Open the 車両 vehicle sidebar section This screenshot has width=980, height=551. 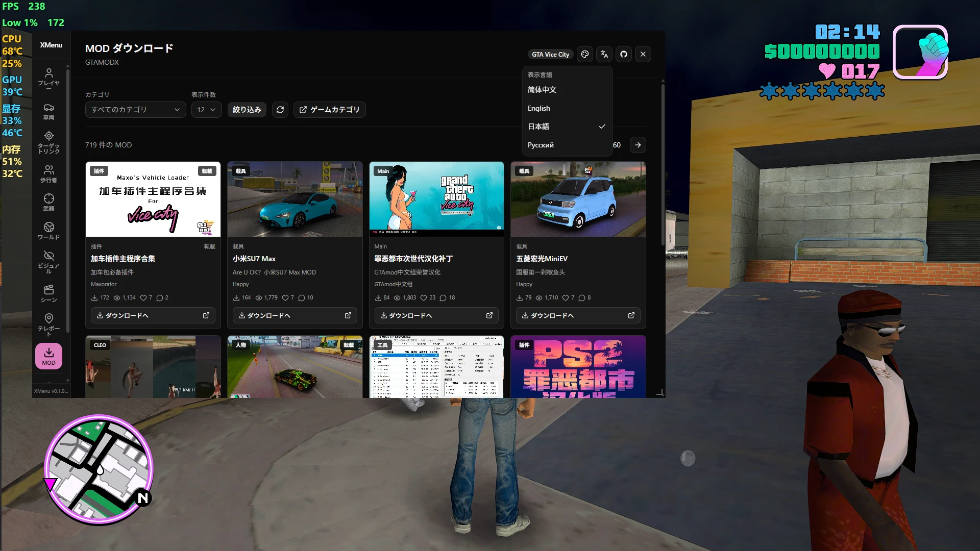point(48,112)
